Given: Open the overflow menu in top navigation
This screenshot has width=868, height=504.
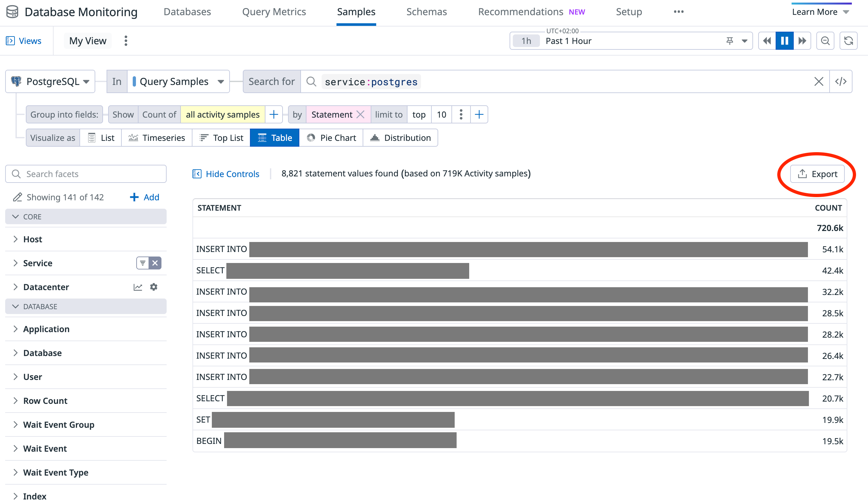Looking at the screenshot, I should tap(678, 11).
